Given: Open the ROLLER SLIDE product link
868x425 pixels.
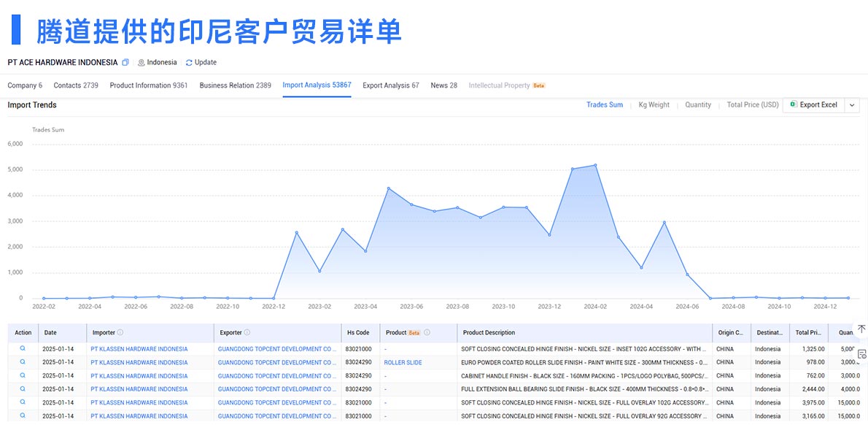Looking at the screenshot, I should [x=403, y=362].
